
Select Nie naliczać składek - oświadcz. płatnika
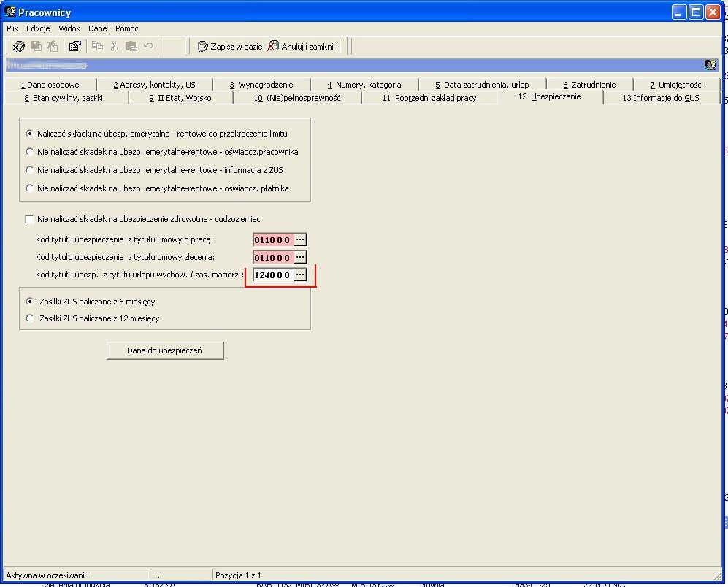coord(158,188)
